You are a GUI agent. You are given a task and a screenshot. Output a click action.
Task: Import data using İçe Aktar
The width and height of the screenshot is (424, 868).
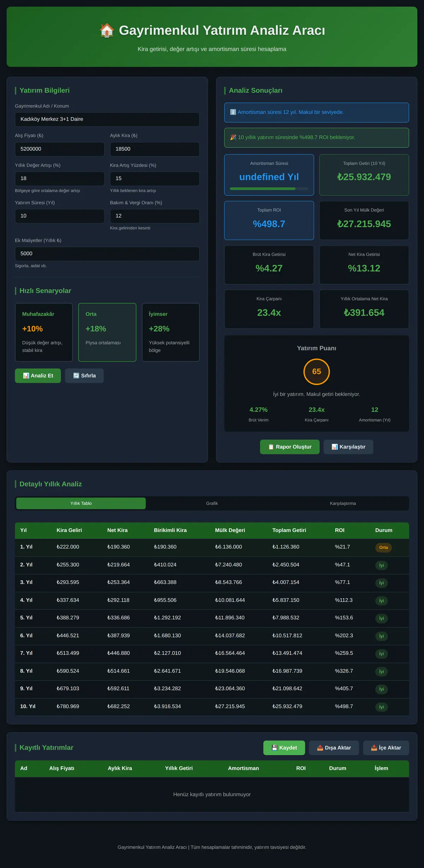(x=386, y=748)
